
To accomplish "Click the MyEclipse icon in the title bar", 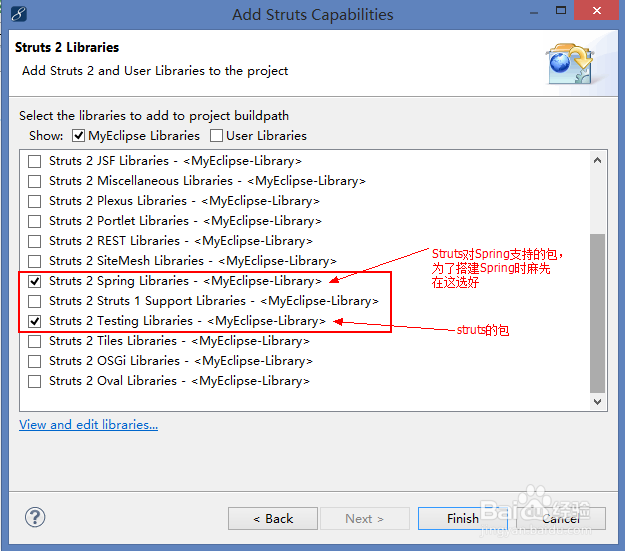I will (18, 14).
